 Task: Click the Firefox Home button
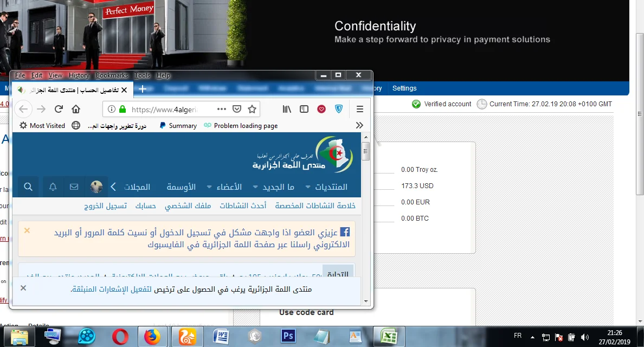tap(76, 109)
